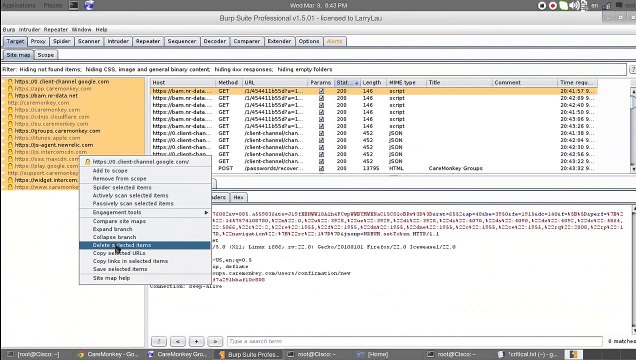The width and height of the screenshot is (636, 360).
Task: Click request table scrollbar down arrow
Action: 633,169
